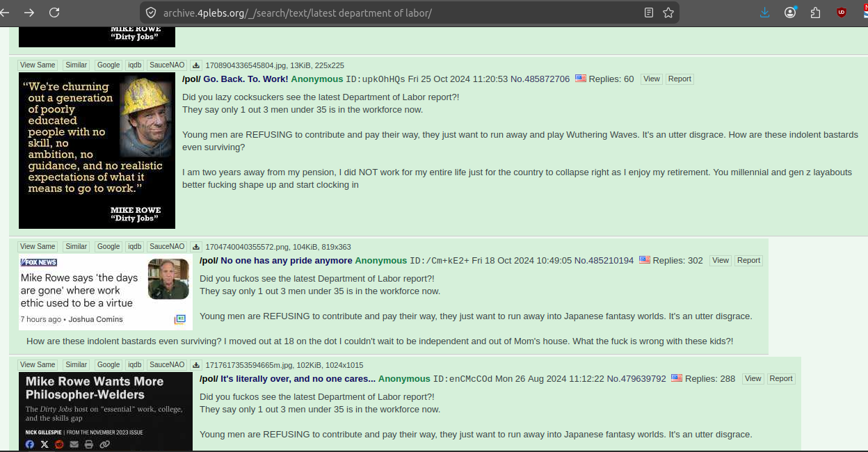Open Philosopher-Welders article thumbnail
The image size is (868, 452).
coord(106,411)
